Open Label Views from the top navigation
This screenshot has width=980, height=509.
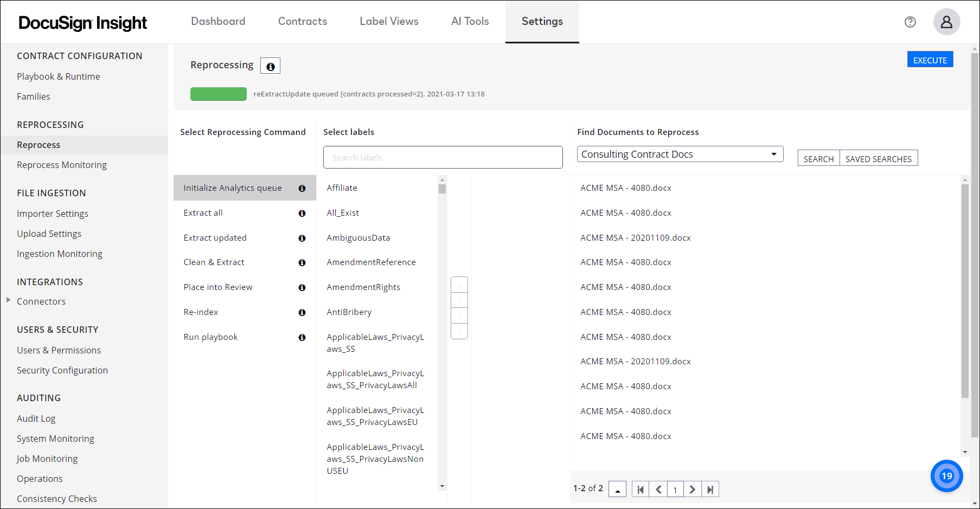pyautogui.click(x=389, y=21)
